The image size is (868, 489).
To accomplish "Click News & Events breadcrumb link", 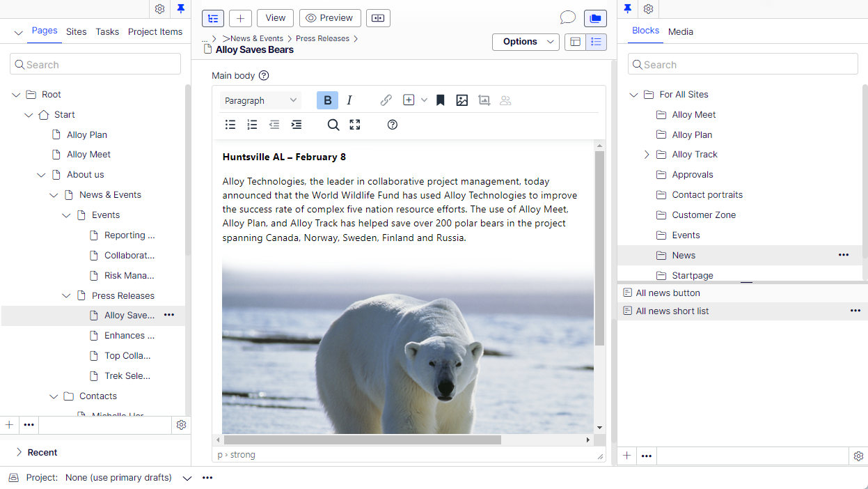I will coord(256,38).
